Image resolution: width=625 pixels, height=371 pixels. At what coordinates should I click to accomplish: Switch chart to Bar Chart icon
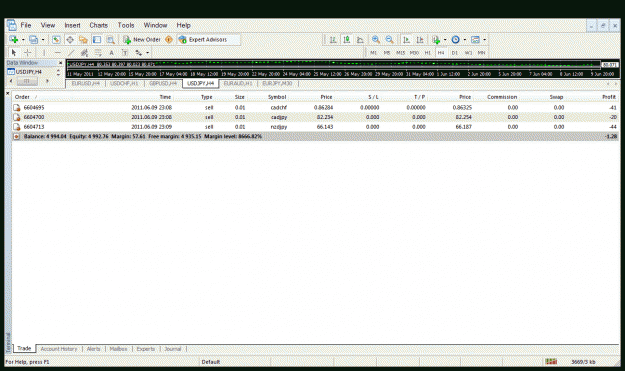[x=333, y=39]
